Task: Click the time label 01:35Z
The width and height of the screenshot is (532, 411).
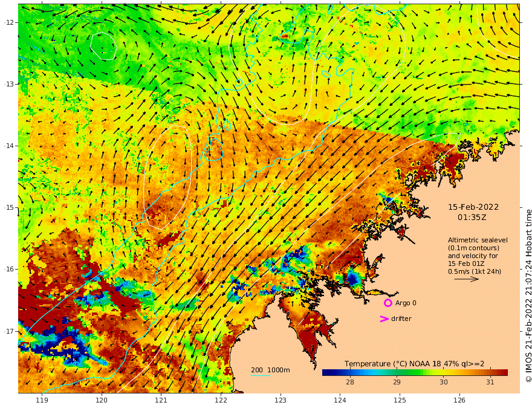Action: point(472,218)
